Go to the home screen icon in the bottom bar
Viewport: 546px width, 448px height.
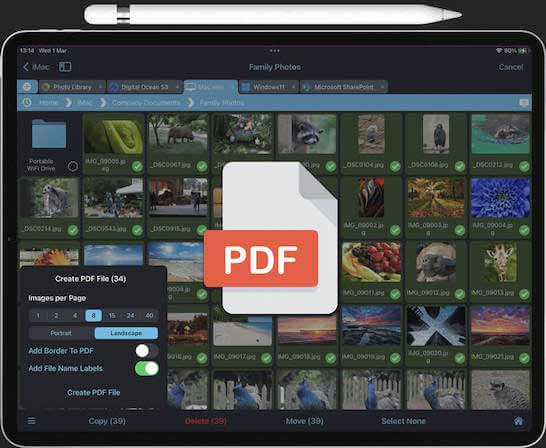click(x=518, y=421)
